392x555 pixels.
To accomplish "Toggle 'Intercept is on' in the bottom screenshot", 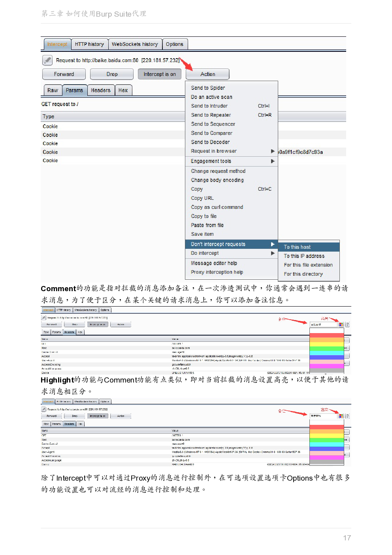I will click(x=97, y=416).
